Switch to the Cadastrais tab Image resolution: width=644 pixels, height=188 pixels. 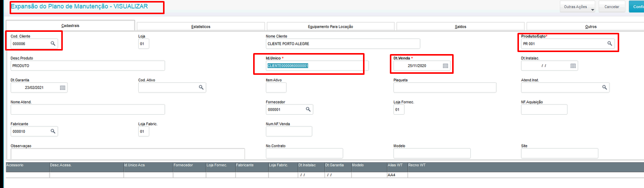coord(70,26)
